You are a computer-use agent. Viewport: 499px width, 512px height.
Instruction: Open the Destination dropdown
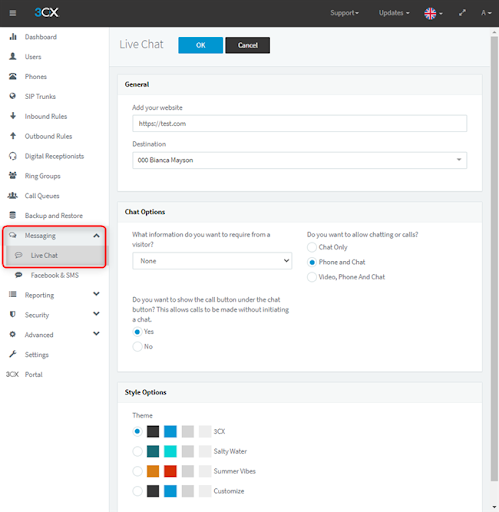pyautogui.click(x=299, y=160)
